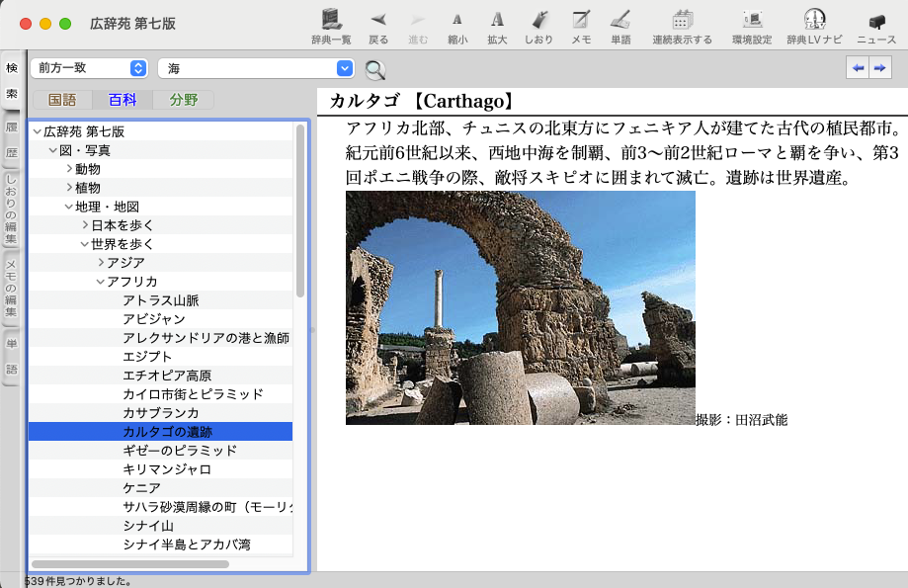Select the キリマンジャロ entry
The height and width of the screenshot is (588, 908).
165,469
